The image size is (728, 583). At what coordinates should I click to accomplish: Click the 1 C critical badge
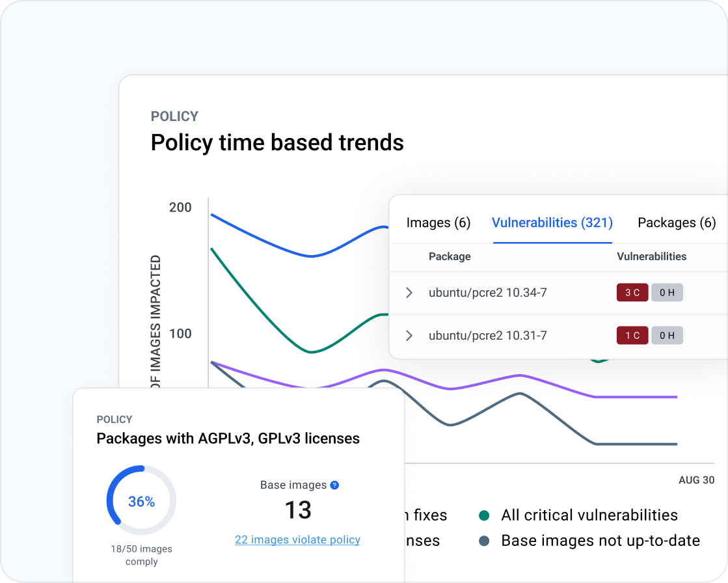(632, 336)
